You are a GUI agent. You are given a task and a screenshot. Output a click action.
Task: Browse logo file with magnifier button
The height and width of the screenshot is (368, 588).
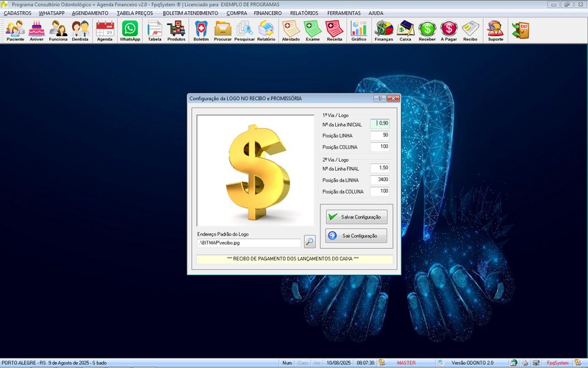click(309, 241)
